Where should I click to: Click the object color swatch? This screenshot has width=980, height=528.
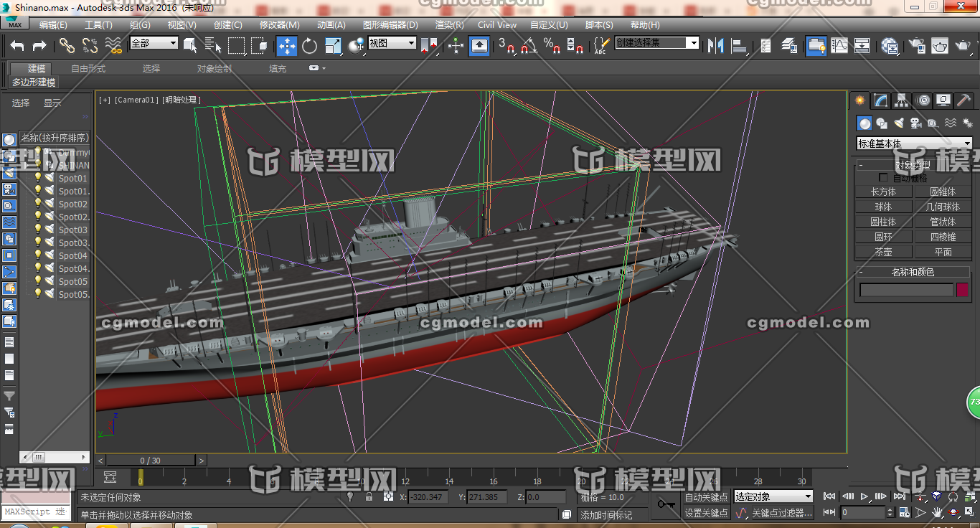tap(961, 289)
